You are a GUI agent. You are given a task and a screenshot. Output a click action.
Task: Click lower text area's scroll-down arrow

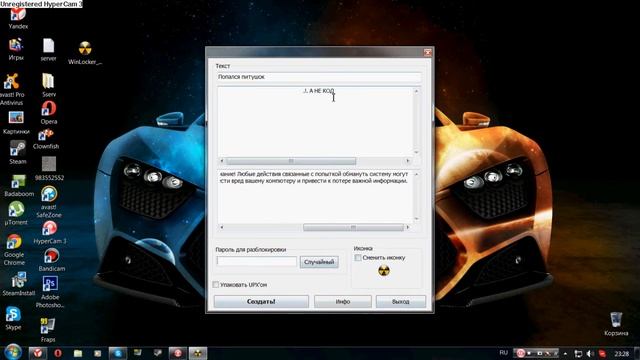(x=416, y=219)
